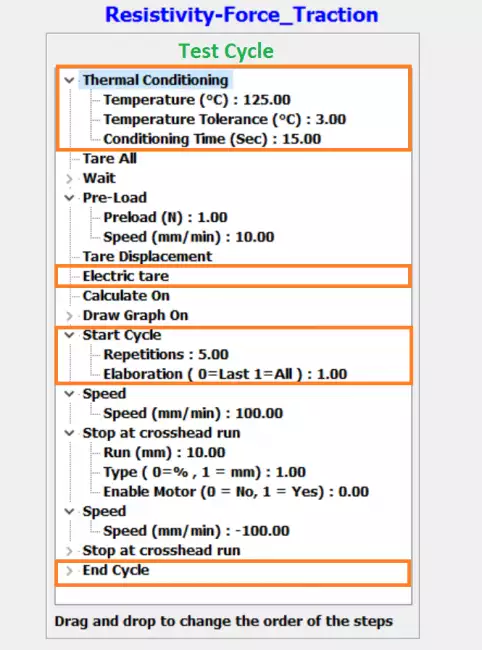Select Run (mm) : 10.00 parameter

pyautogui.click(x=164, y=452)
